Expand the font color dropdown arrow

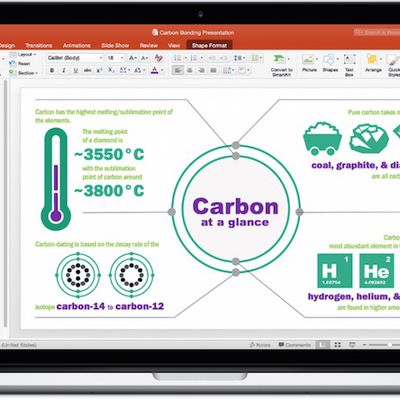(x=162, y=70)
